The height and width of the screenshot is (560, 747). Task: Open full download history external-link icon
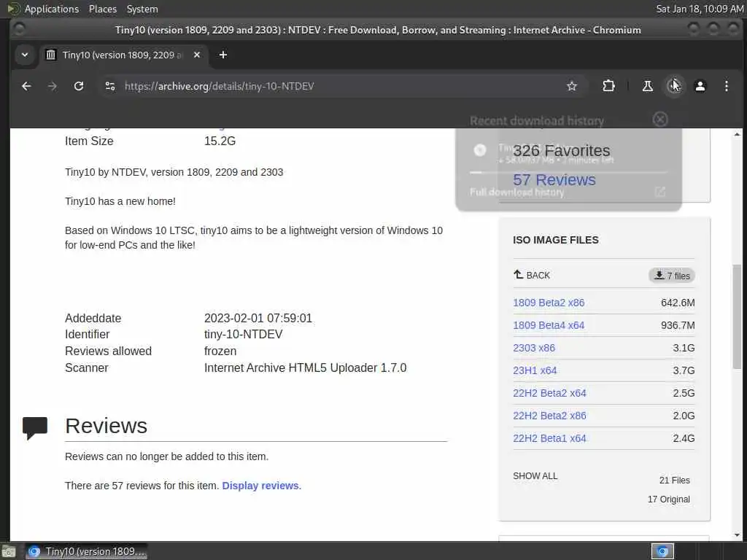tap(659, 192)
